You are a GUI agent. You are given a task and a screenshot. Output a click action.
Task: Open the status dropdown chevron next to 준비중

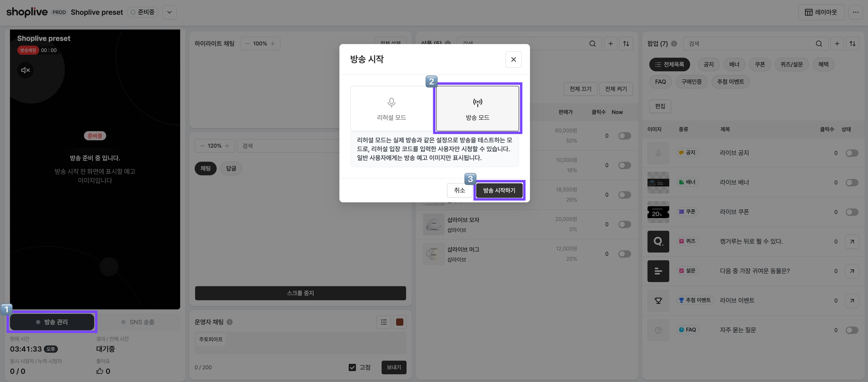pos(169,12)
